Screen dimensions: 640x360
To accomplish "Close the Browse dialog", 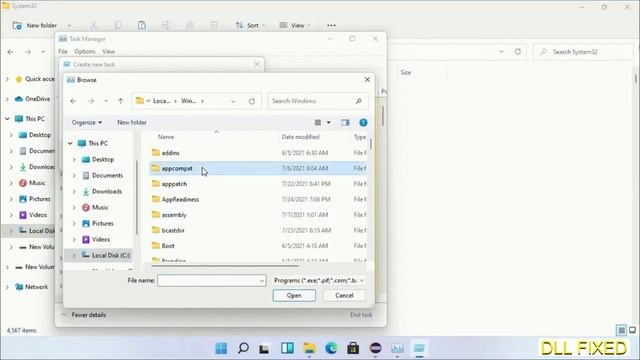I will tap(367, 80).
